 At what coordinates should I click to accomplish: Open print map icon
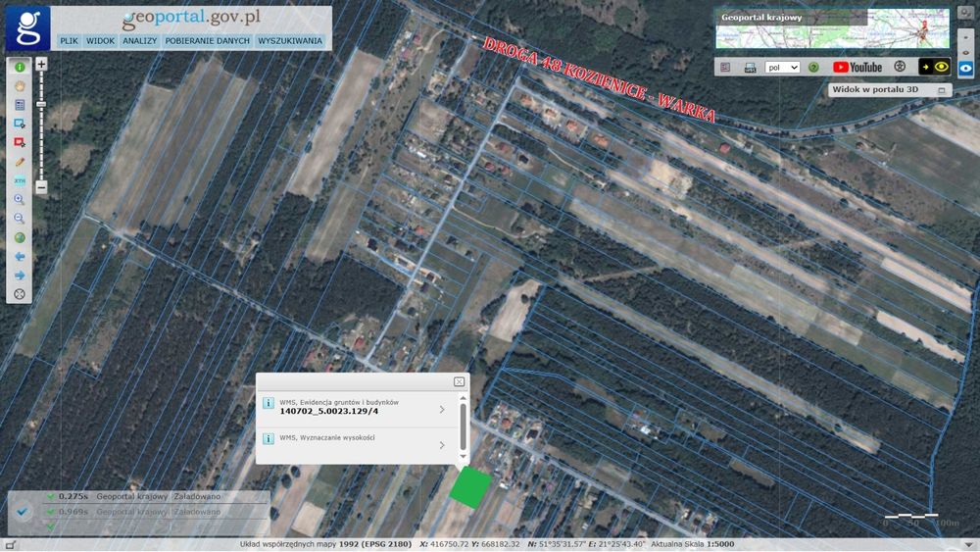click(x=750, y=68)
